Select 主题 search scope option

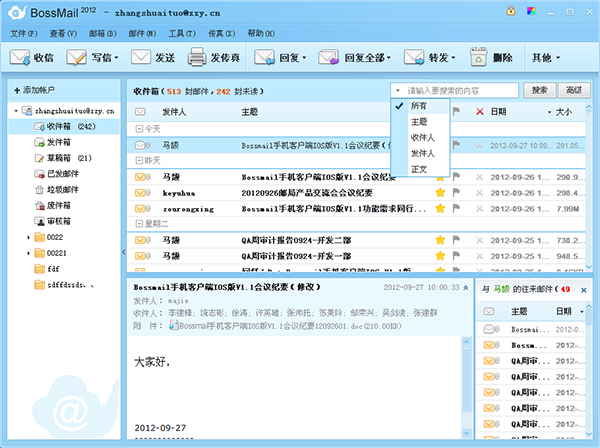point(420,122)
